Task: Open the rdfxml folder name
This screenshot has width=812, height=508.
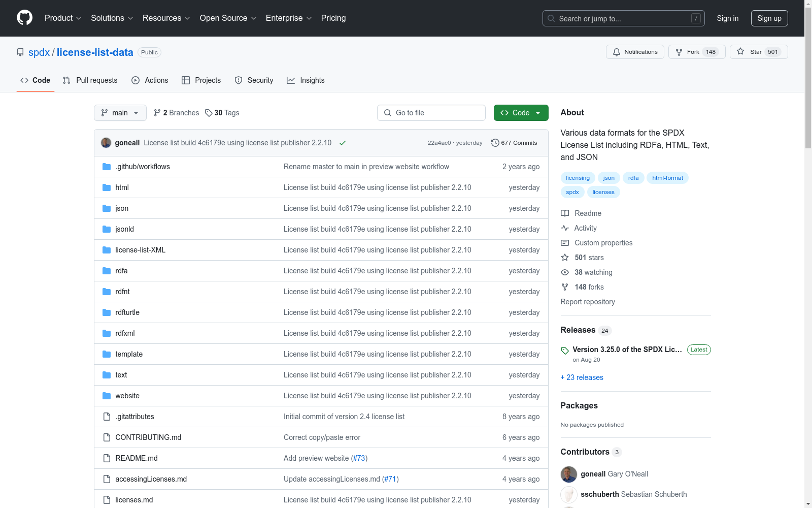Action: coord(125,333)
